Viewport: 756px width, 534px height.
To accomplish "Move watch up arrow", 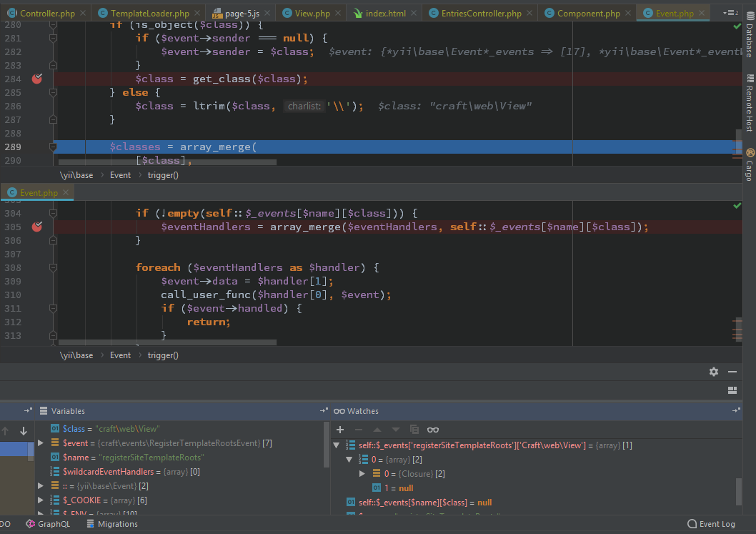I will 377,430.
